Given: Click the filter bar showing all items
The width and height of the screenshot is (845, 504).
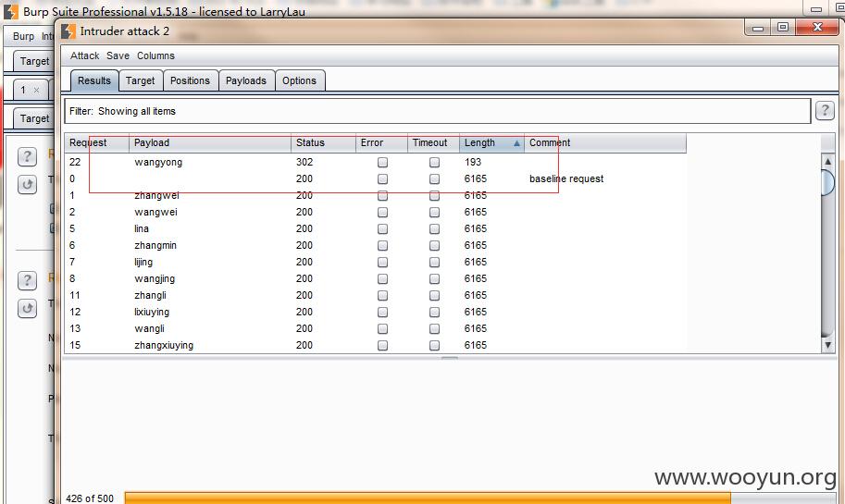Looking at the screenshot, I should 438,111.
